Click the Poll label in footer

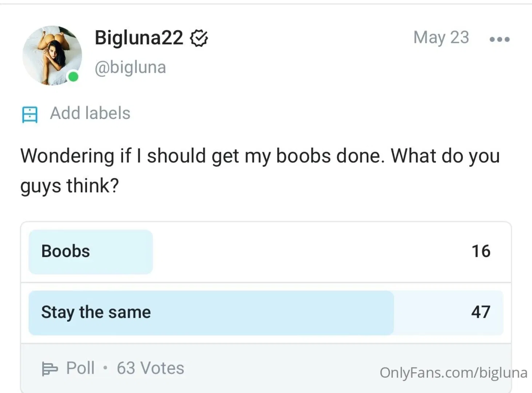80,368
